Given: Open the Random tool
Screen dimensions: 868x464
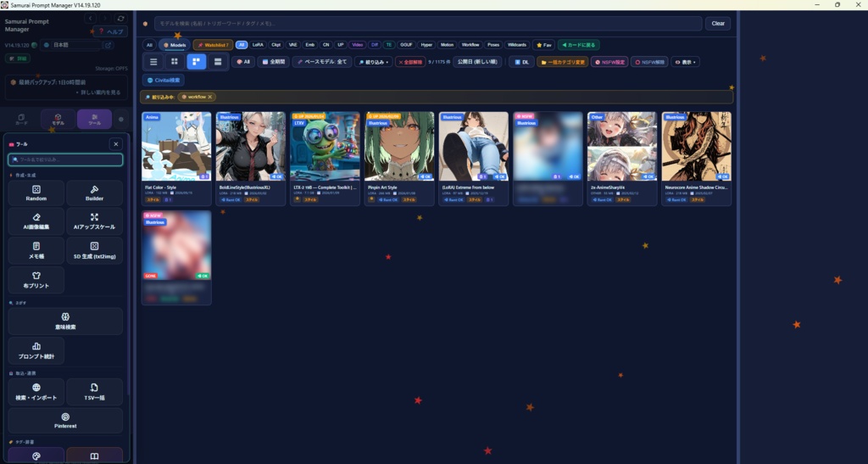Looking at the screenshot, I should 36,193.
